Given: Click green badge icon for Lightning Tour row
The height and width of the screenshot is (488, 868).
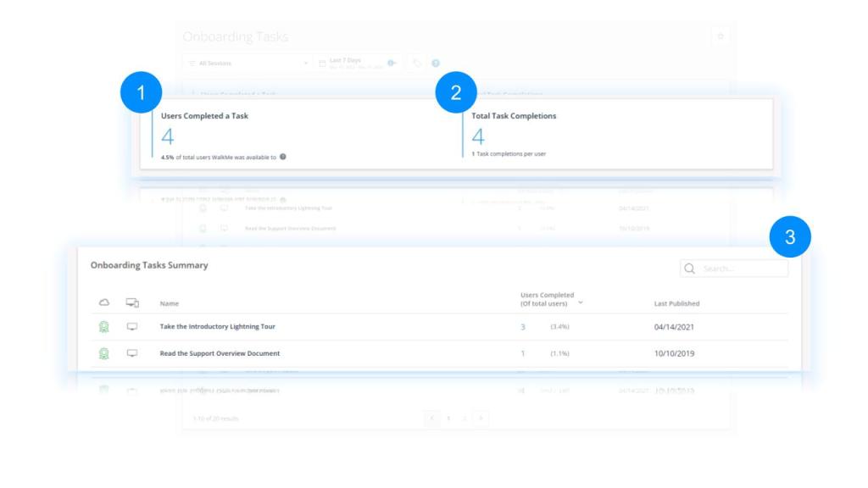Looking at the screenshot, I should pos(104,327).
